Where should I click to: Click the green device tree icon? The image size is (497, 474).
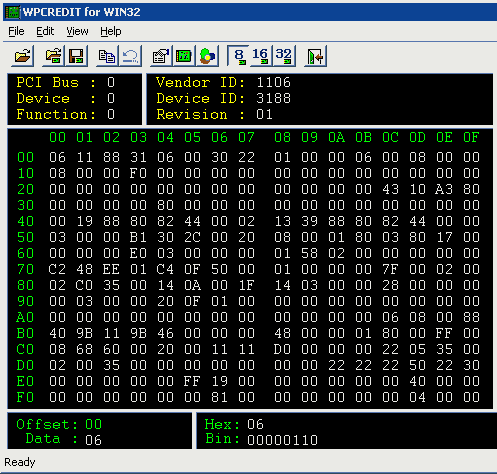pos(207,56)
